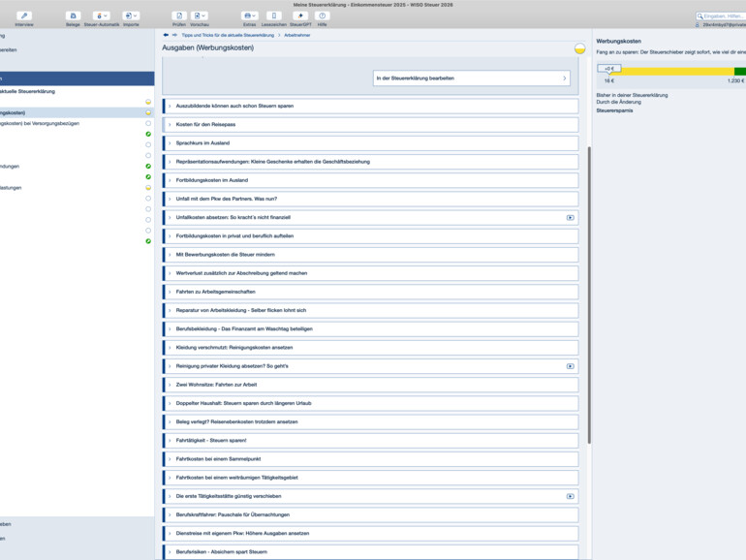The height and width of the screenshot is (560, 746).
Task: Select the sidebar entry ending in aktuelle Steuererklärung
Action: [78, 91]
